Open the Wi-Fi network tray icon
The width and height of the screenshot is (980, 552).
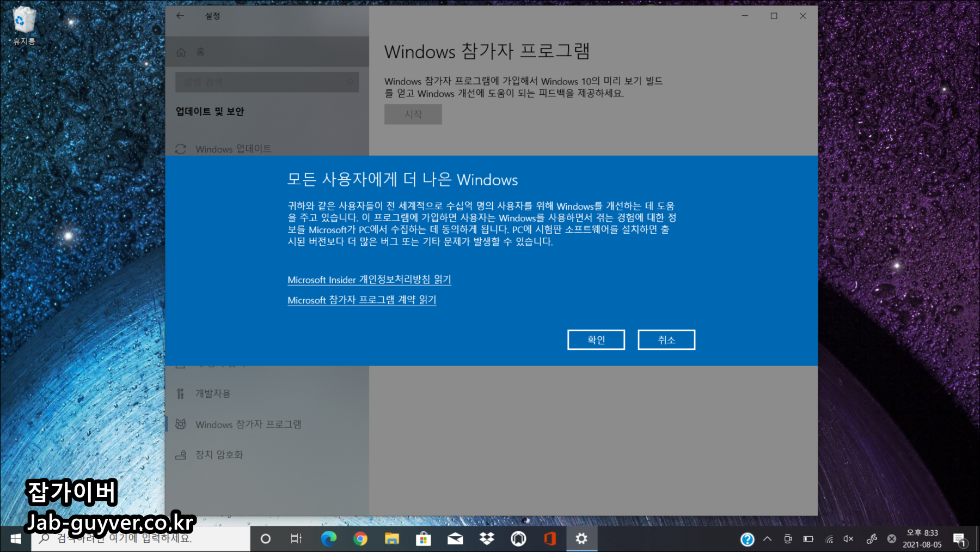[x=829, y=539]
